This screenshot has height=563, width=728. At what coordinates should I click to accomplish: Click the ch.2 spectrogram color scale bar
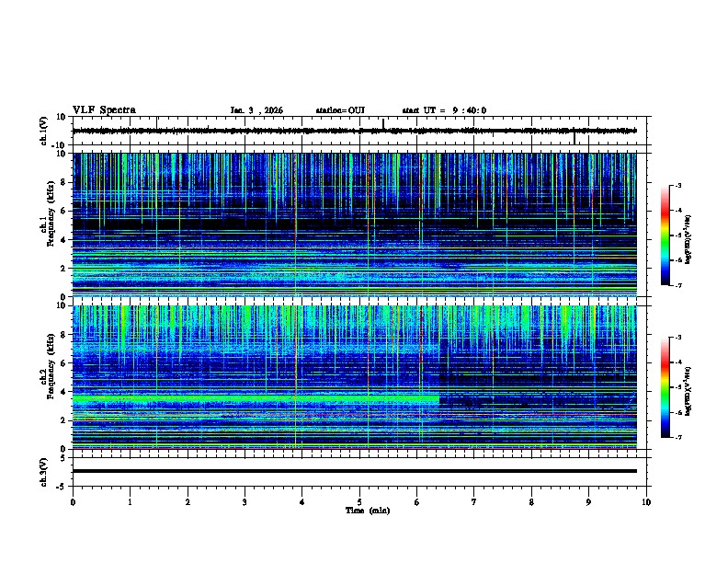point(665,387)
